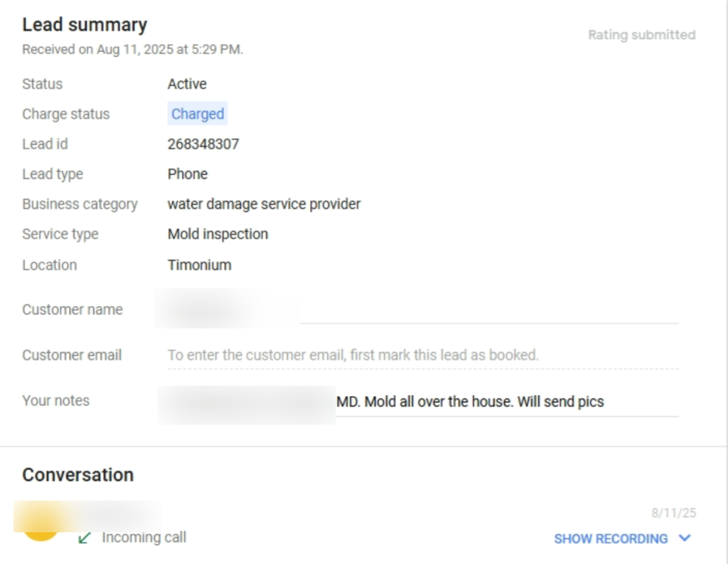Click the Incoming call label

pyautogui.click(x=144, y=538)
